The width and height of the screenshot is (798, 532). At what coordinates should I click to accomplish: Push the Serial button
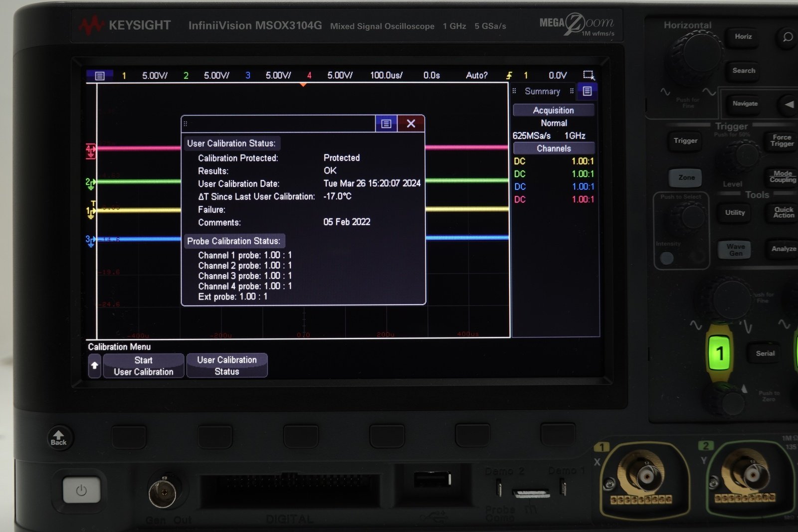pyautogui.click(x=765, y=354)
